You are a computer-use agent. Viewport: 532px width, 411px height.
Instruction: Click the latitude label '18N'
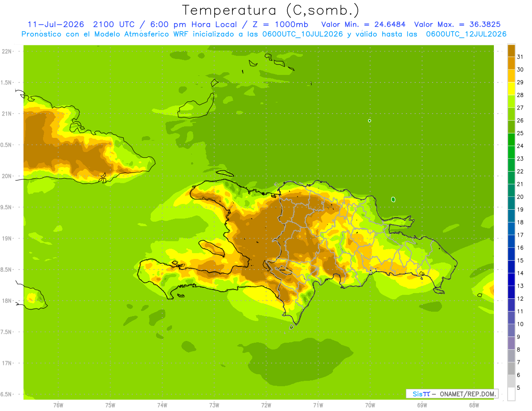click(x=7, y=301)
